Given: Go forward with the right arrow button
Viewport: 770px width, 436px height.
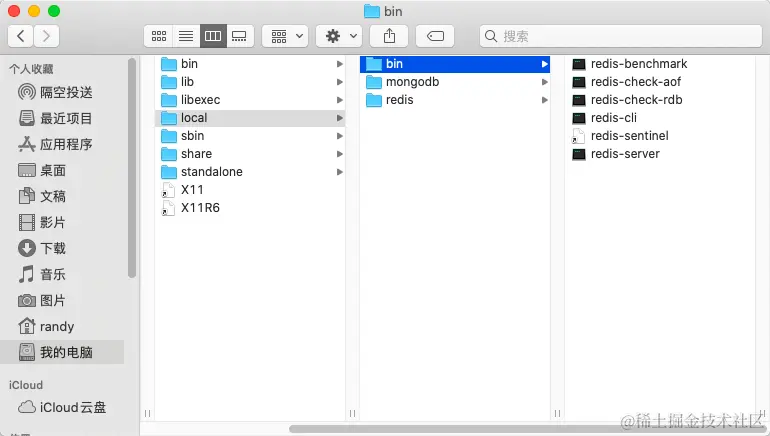Looking at the screenshot, I should 46,36.
